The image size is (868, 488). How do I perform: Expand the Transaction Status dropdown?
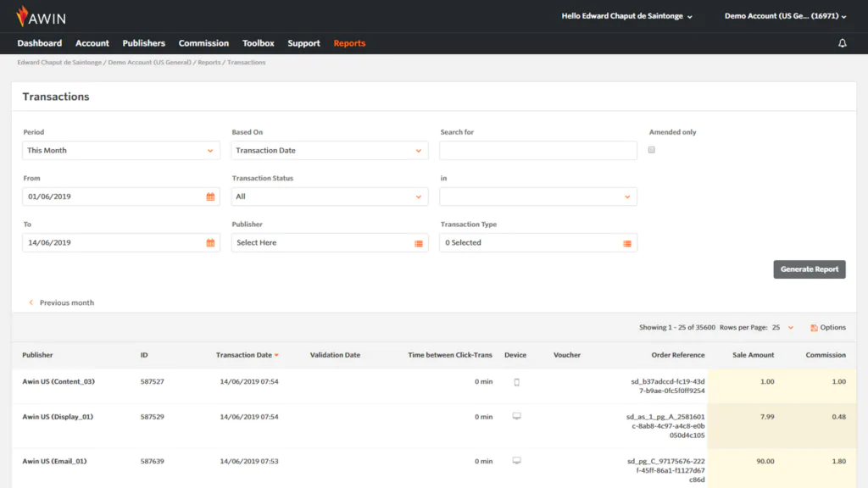coord(330,197)
